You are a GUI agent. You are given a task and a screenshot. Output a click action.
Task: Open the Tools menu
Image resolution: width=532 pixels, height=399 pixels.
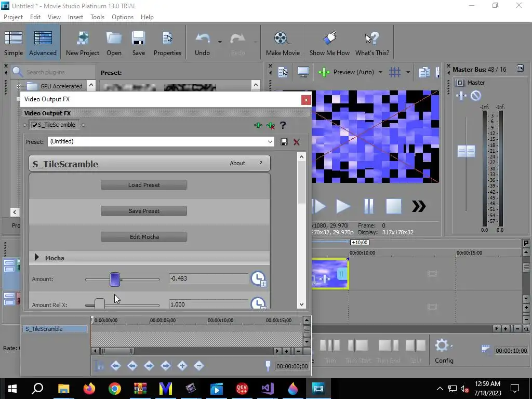tap(97, 17)
